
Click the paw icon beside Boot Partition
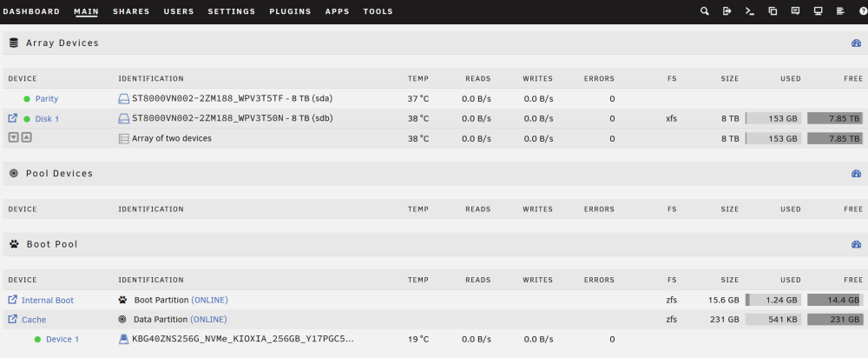[122, 300]
